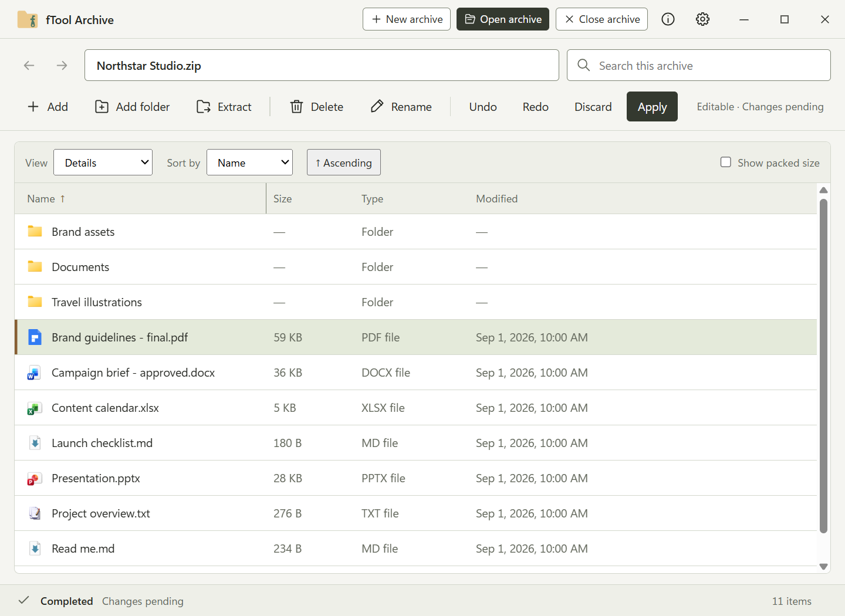
Task: Click the scroll up arrow of list
Action: [823, 190]
